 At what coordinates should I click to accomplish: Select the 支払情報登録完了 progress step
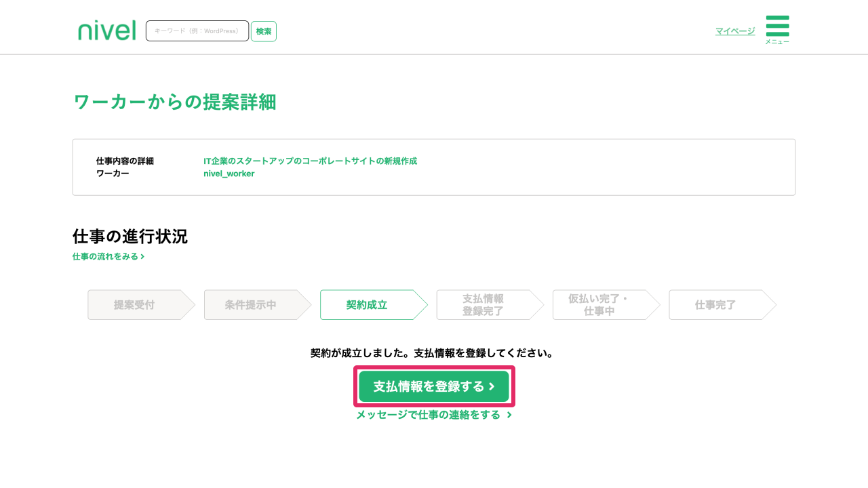490,305
